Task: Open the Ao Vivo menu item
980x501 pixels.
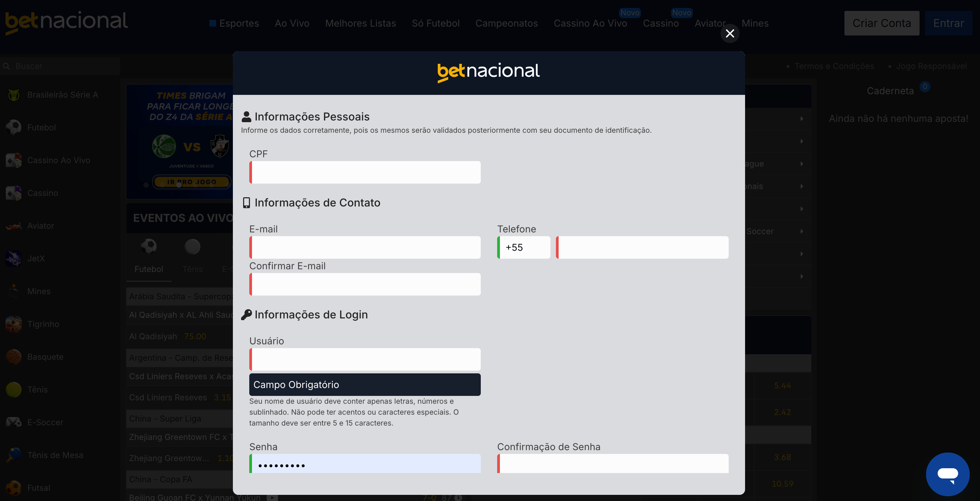Action: [292, 23]
